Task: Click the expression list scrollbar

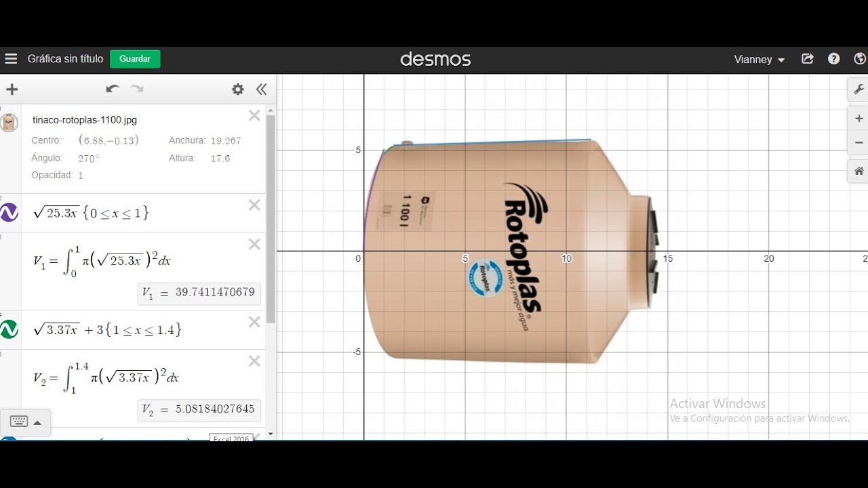Action: 271,219
